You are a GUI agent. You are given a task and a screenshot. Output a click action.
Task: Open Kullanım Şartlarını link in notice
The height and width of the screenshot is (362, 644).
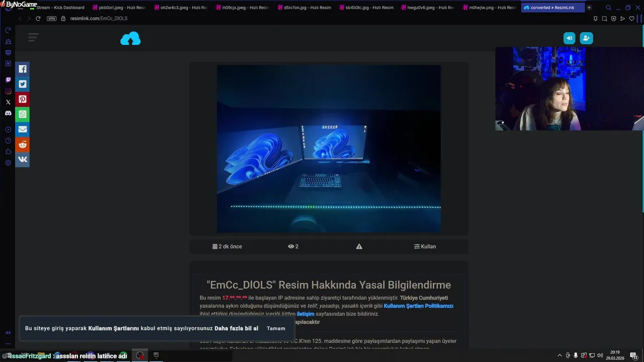[x=113, y=328]
